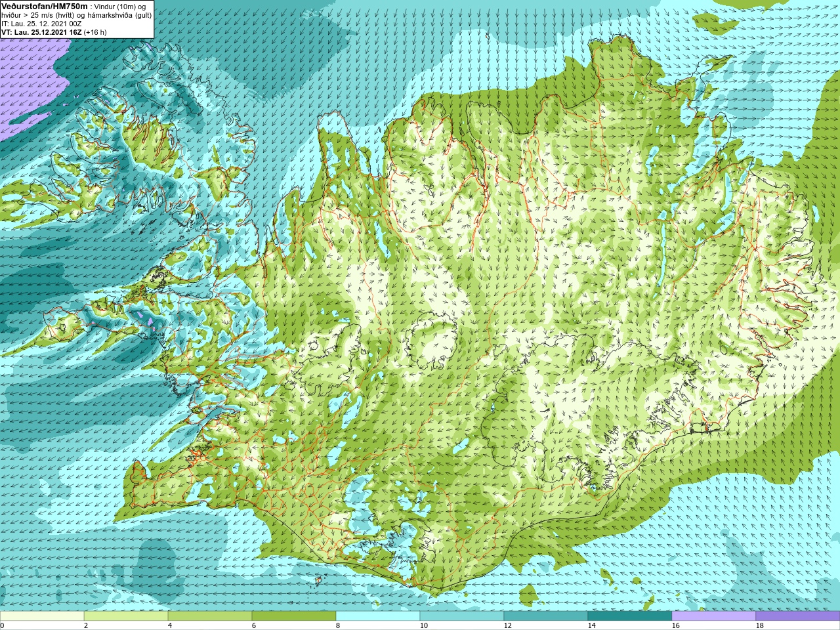
Task: Click the legend scale label '14'
Action: click(591, 625)
